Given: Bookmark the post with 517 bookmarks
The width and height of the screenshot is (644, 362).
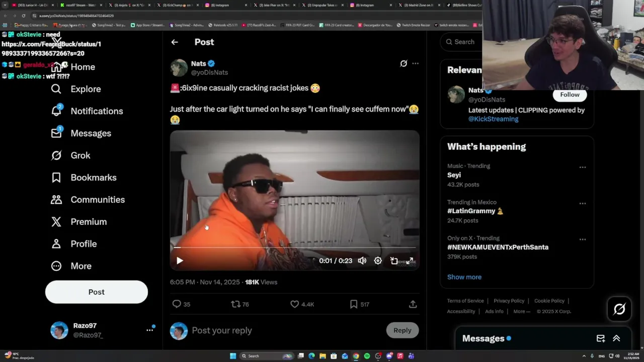Looking at the screenshot, I should pyautogui.click(x=354, y=304).
